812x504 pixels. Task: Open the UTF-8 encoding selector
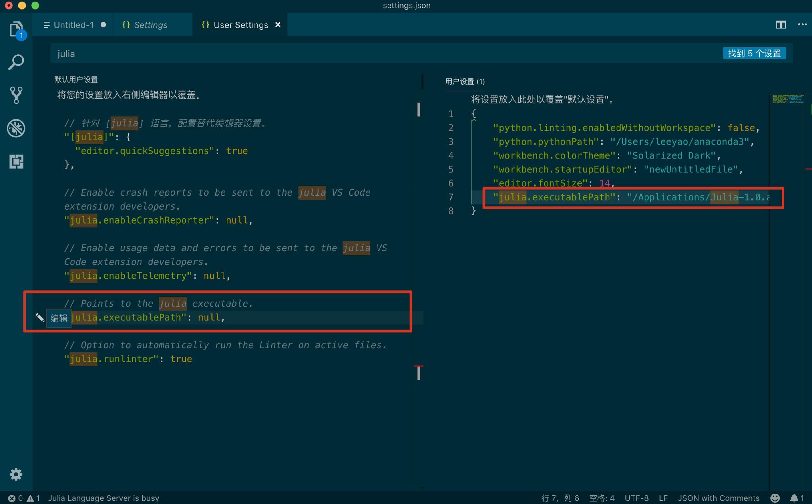click(636, 498)
